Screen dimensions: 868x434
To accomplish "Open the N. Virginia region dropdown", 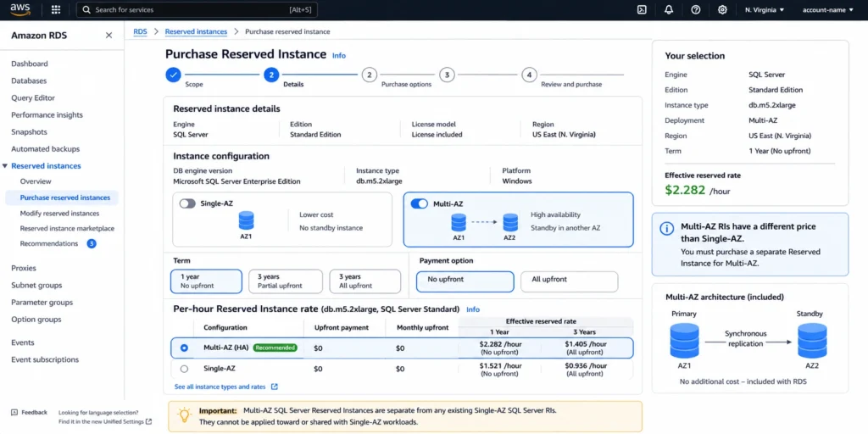I will (x=765, y=10).
